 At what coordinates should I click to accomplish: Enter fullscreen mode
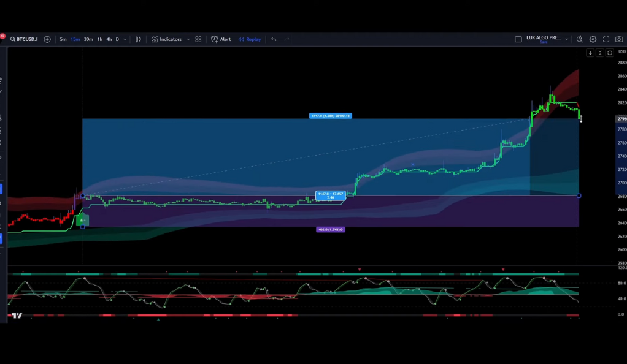(606, 39)
